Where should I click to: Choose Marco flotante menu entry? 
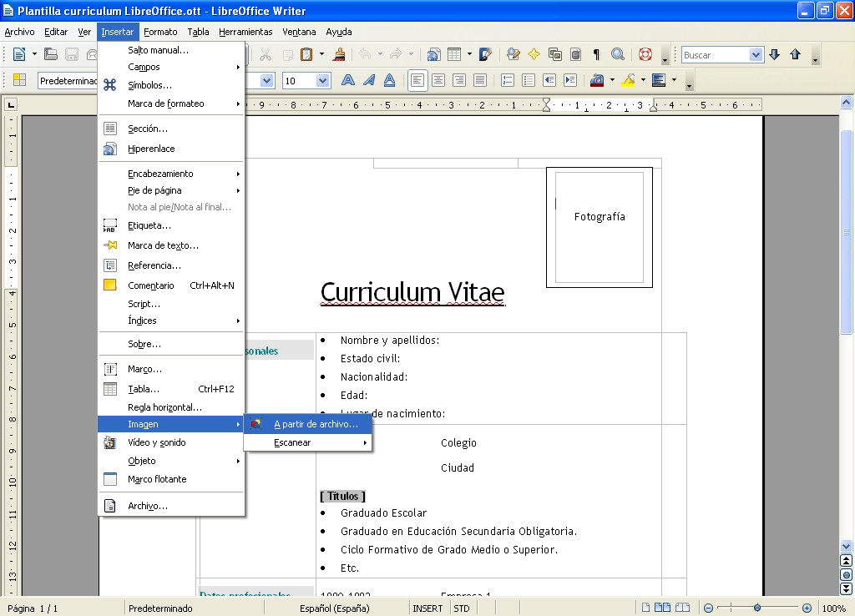point(170,479)
